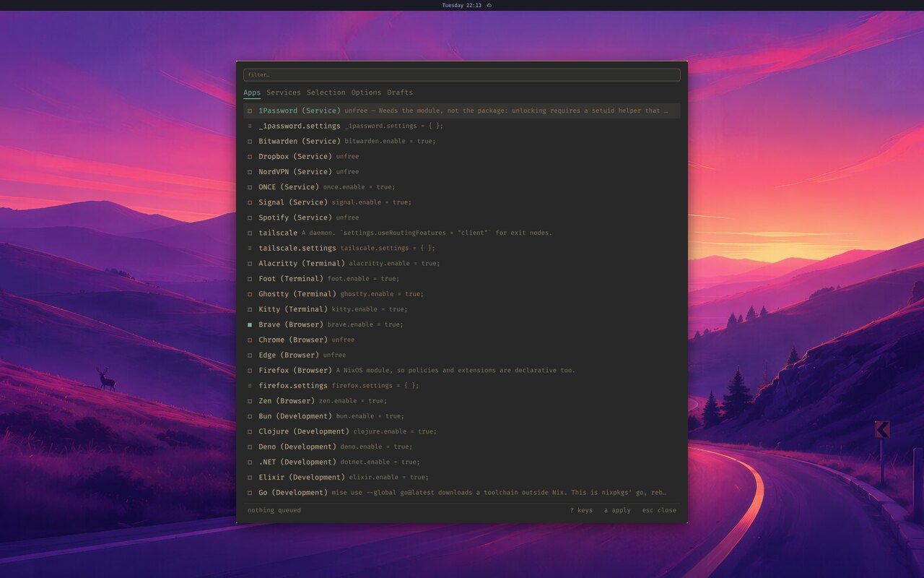
Task: Click the list icon beside firefox.settings
Action: point(250,386)
